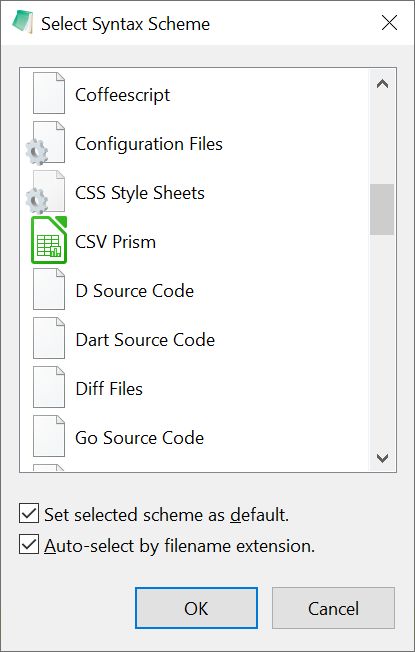The height and width of the screenshot is (652, 415).
Task: Select the green CSV Prism spreadsheet icon
Action: click(49, 240)
